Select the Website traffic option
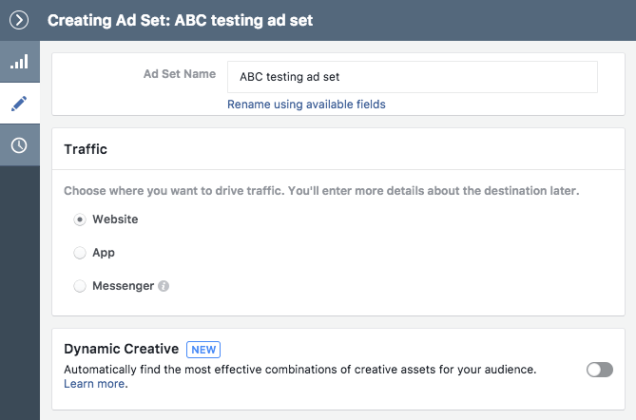Screen dimensions: 636x420 pos(80,220)
